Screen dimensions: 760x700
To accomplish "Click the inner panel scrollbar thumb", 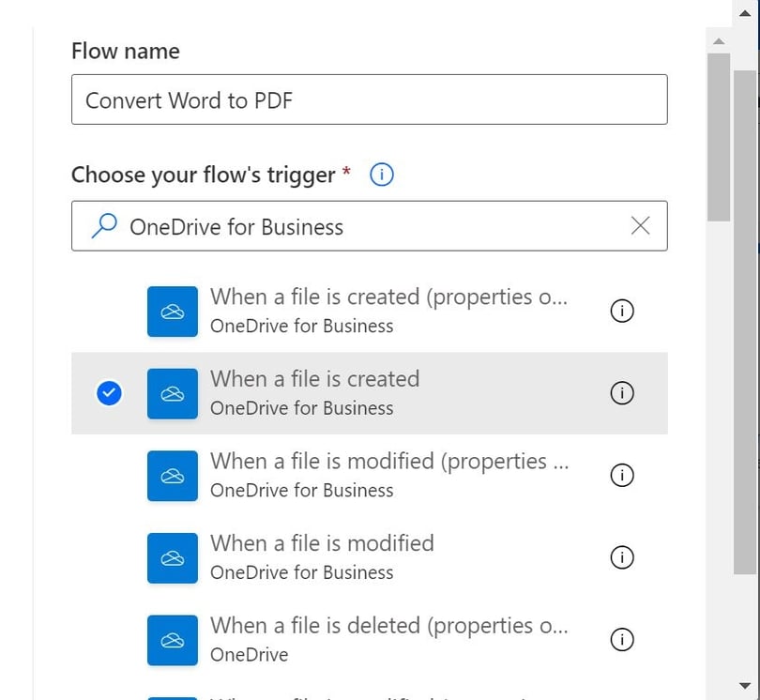I will pyautogui.click(x=719, y=137).
